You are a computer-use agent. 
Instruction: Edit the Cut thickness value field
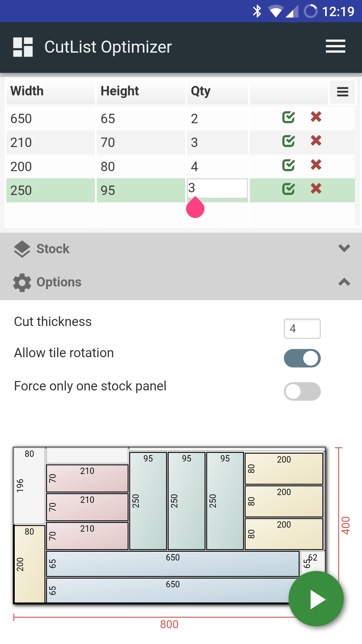[302, 329]
